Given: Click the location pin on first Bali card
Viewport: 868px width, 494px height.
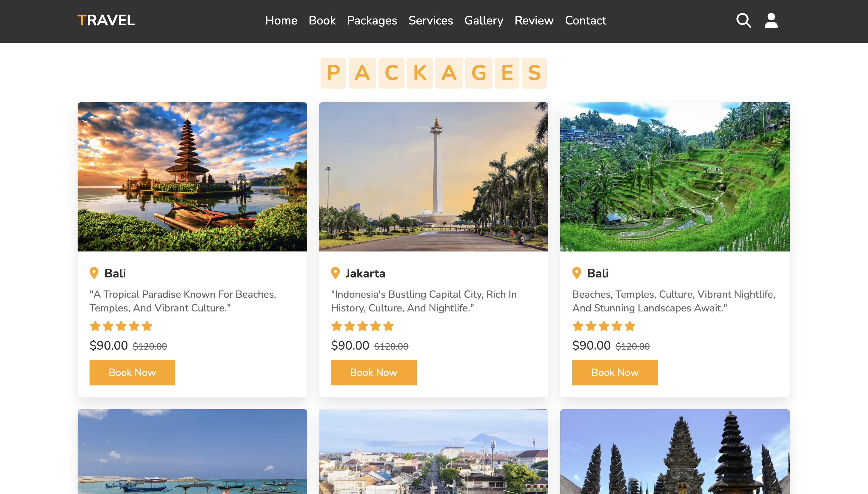Looking at the screenshot, I should [x=94, y=273].
